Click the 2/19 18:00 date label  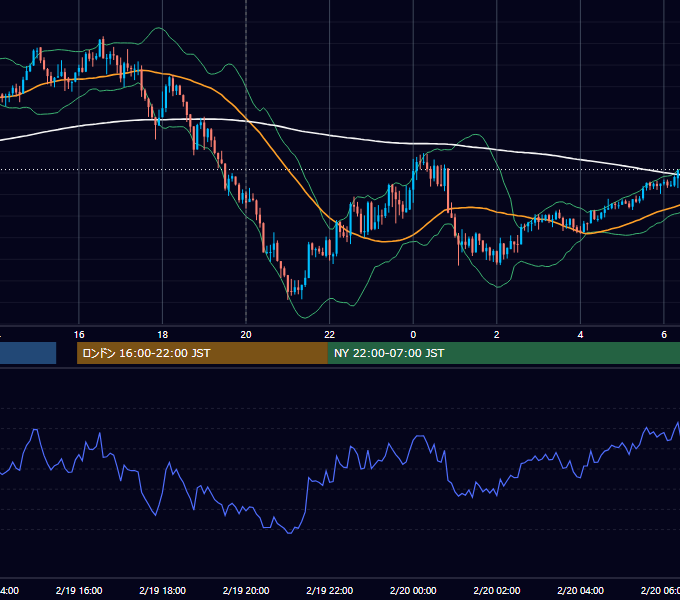point(163,590)
